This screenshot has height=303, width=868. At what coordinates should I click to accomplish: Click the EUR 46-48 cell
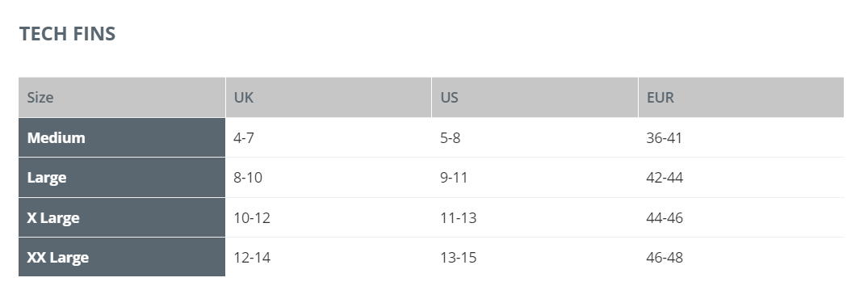pos(741,257)
